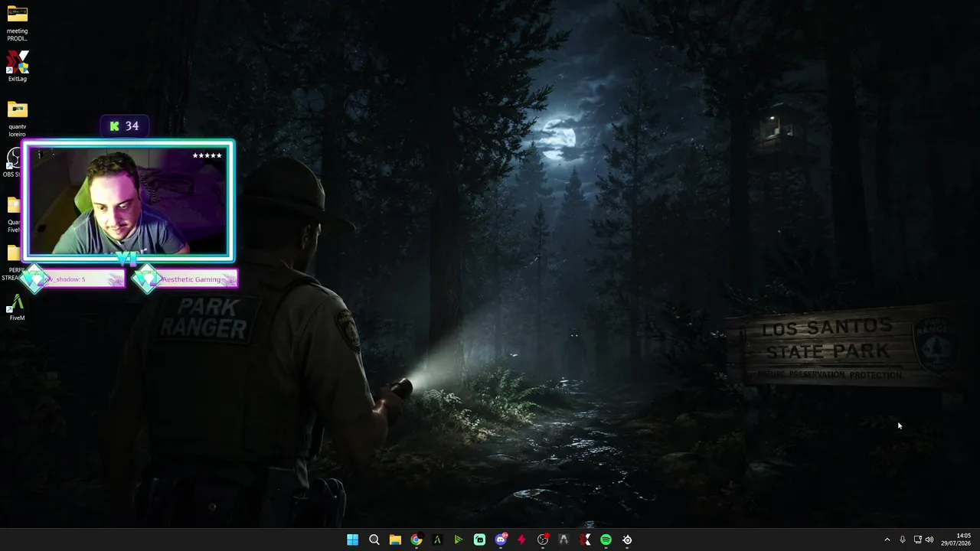This screenshot has width=980, height=551.
Task: Open Spotify from the taskbar
Action: (x=606, y=540)
